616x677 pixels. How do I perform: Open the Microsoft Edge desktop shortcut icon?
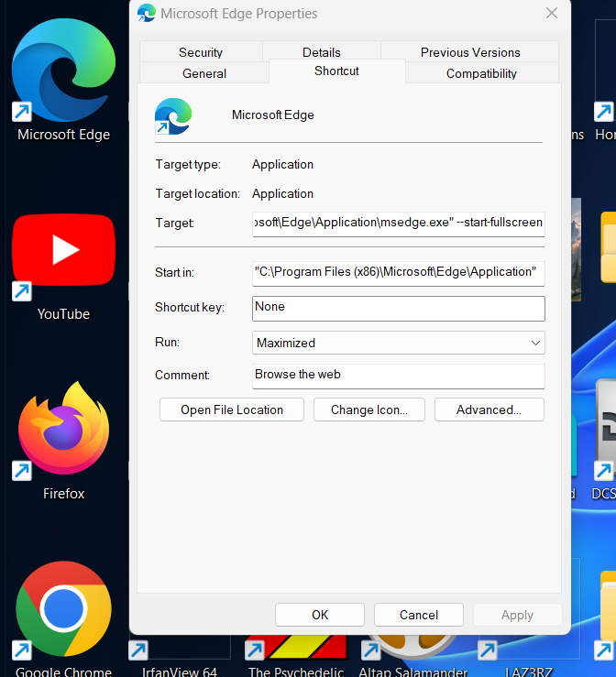point(64,71)
